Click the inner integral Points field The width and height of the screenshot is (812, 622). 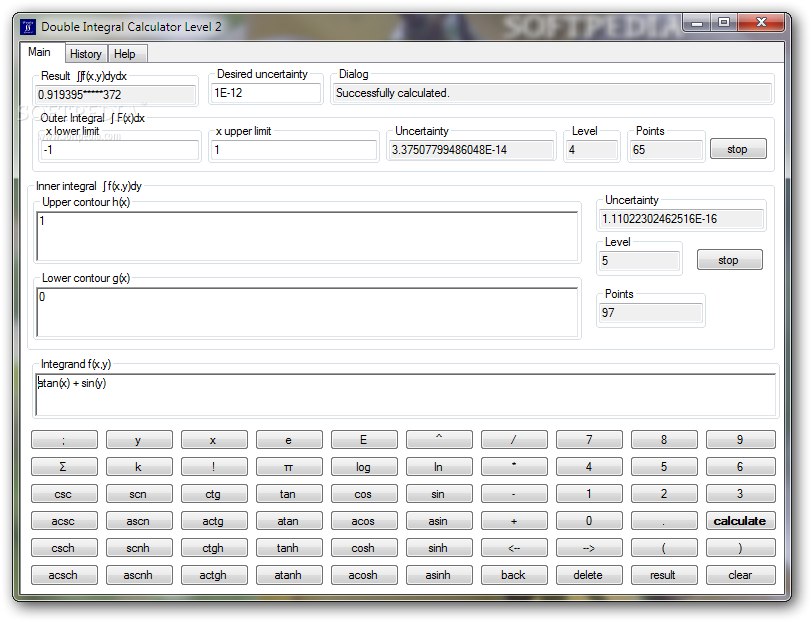(650, 313)
